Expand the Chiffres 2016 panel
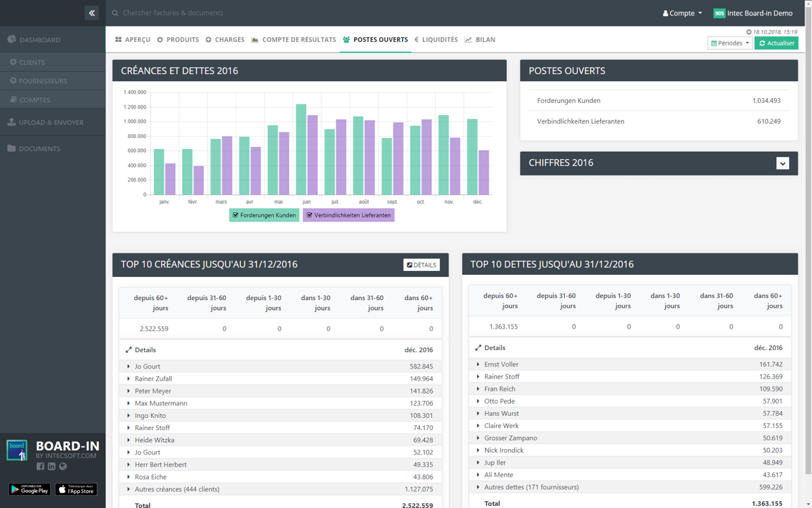812x508 pixels. (782, 163)
